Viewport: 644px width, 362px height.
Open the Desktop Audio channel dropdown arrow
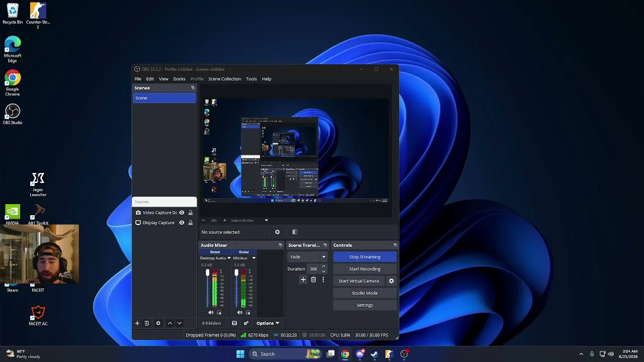pyautogui.click(x=229, y=258)
